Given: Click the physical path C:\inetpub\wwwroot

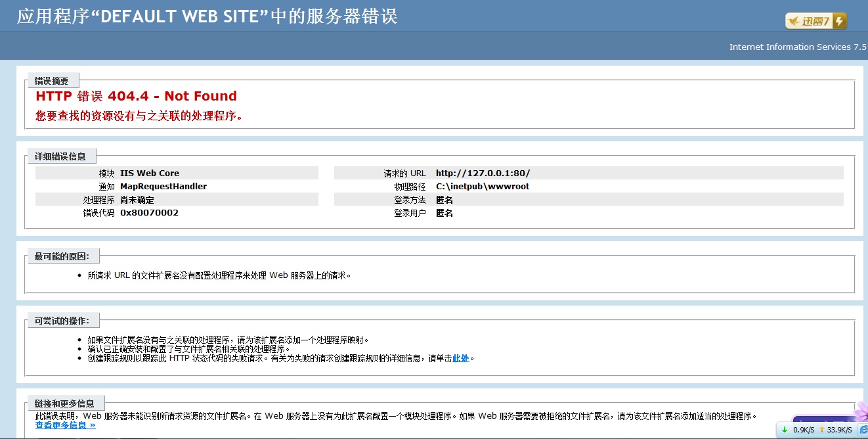Looking at the screenshot, I should point(483,187).
